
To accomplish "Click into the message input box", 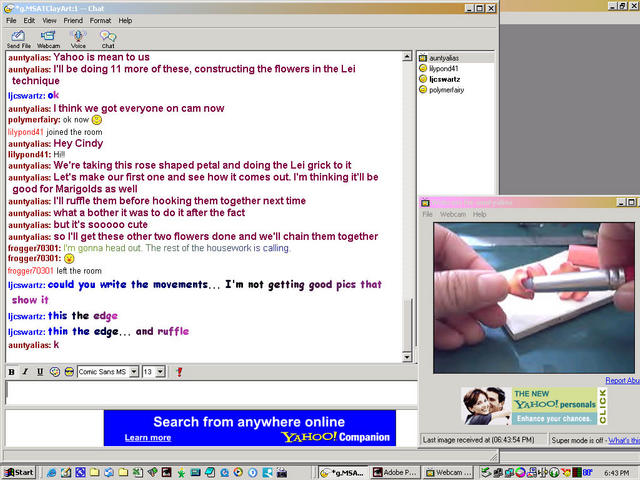I will pyautogui.click(x=211, y=392).
